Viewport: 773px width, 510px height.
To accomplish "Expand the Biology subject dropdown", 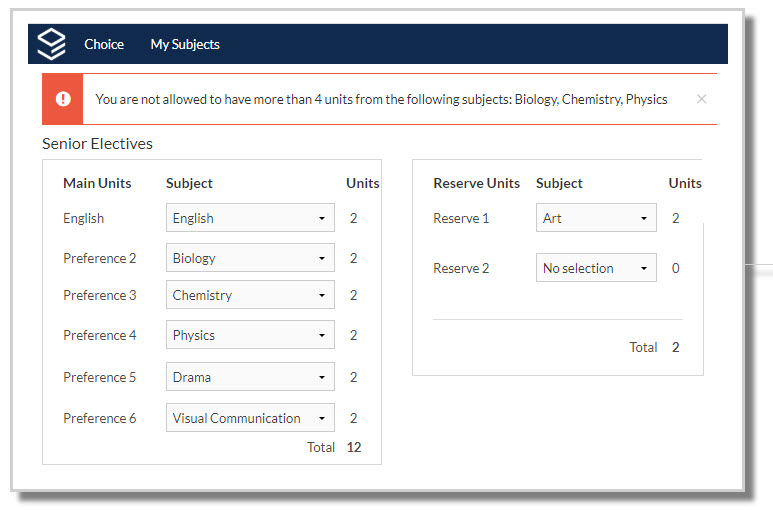I will pyautogui.click(x=250, y=258).
